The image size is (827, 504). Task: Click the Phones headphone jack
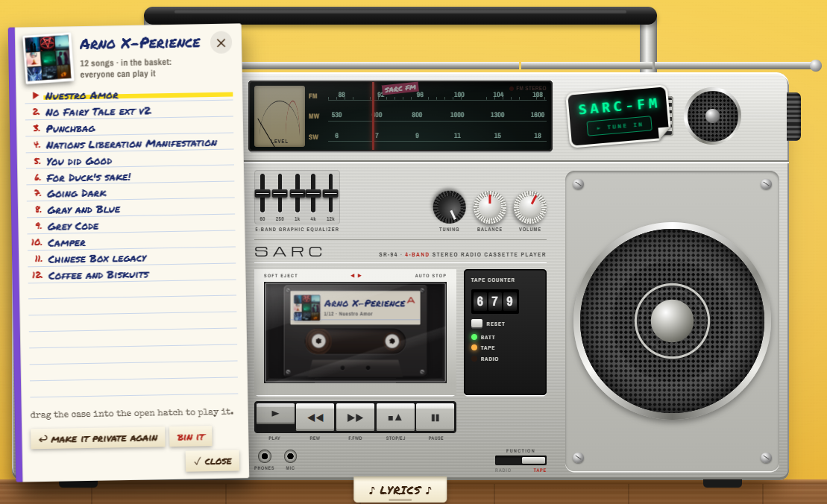pyautogui.click(x=265, y=456)
